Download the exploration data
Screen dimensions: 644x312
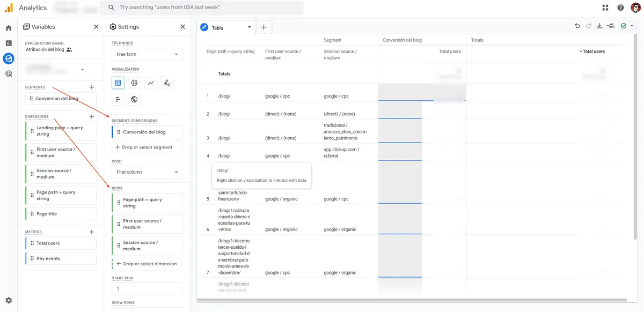599,26
